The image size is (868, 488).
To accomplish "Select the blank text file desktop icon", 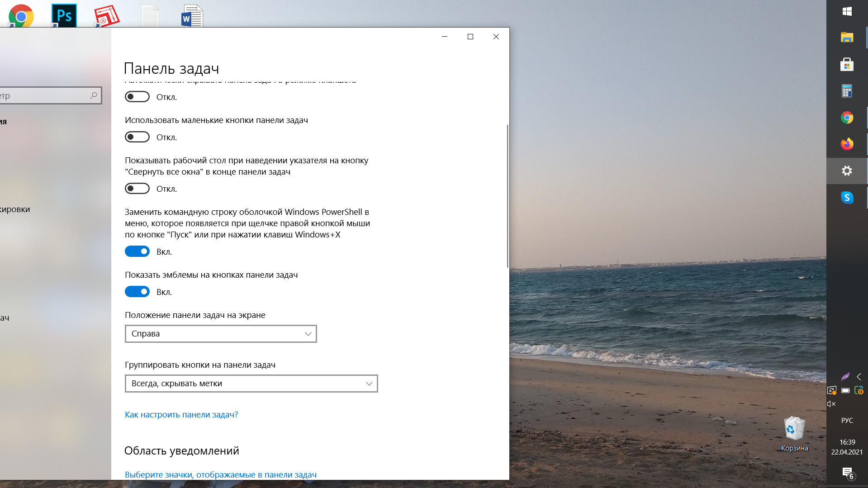I will (150, 15).
